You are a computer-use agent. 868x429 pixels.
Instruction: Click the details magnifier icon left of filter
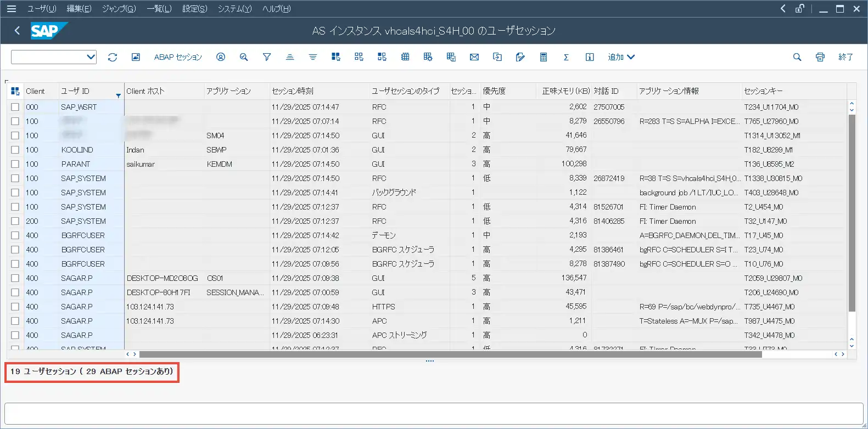(x=244, y=57)
